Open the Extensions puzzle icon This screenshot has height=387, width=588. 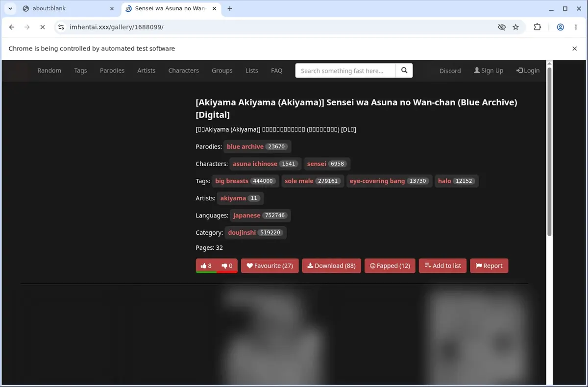point(538,27)
